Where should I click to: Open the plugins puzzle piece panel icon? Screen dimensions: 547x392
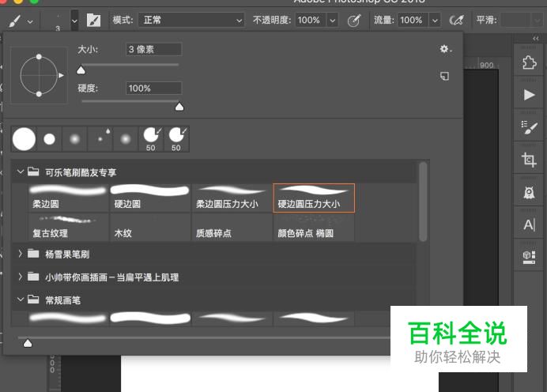[x=529, y=62]
